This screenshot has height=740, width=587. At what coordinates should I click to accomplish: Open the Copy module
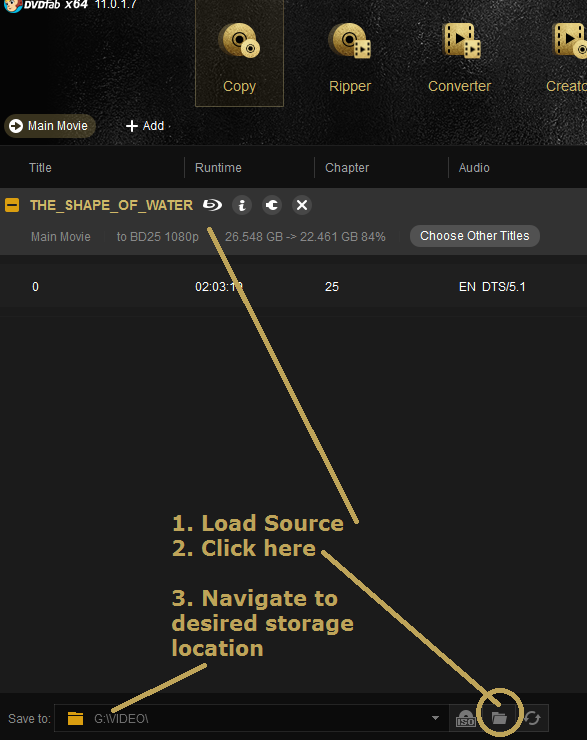[239, 54]
